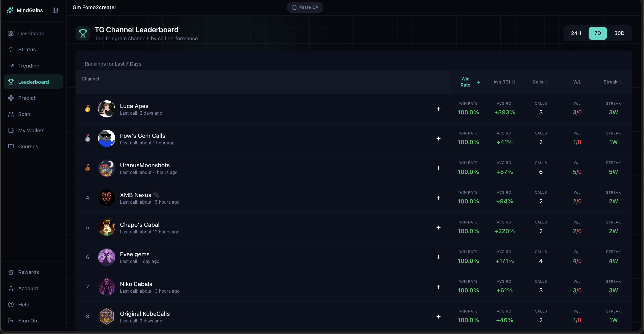The height and width of the screenshot is (334, 644).
Task: Open the Predict target icon
Action: pyautogui.click(x=11, y=98)
